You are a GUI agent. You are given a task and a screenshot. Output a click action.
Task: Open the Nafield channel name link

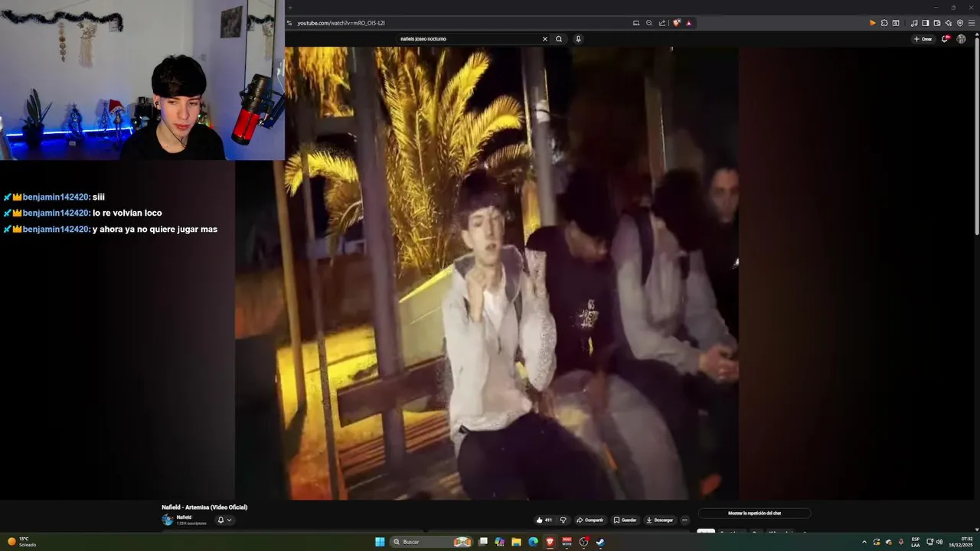click(x=184, y=517)
